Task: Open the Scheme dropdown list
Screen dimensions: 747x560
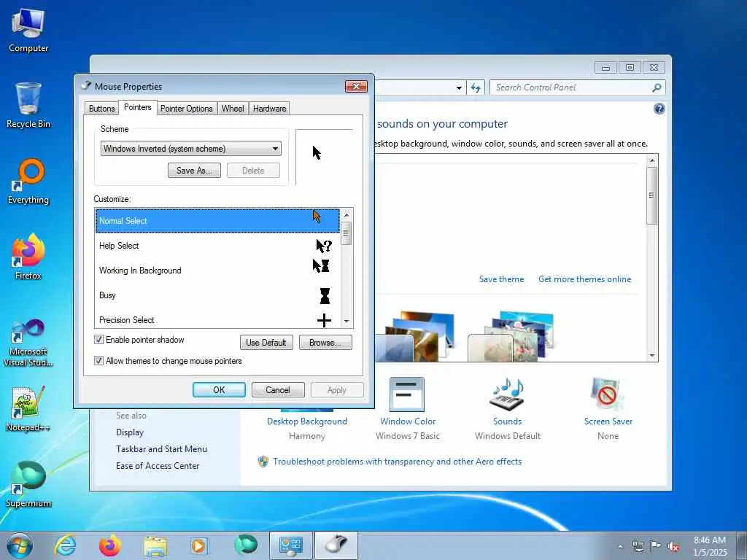Action: point(190,149)
